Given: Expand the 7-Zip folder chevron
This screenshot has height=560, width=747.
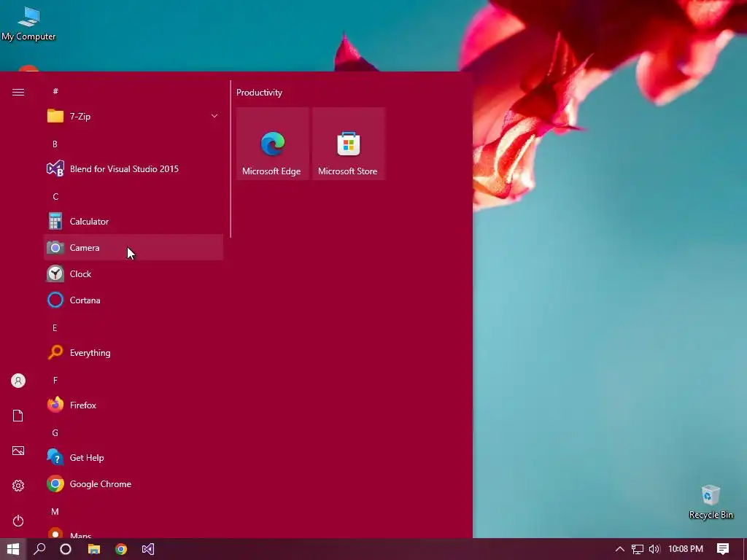Looking at the screenshot, I should pyautogui.click(x=214, y=116).
